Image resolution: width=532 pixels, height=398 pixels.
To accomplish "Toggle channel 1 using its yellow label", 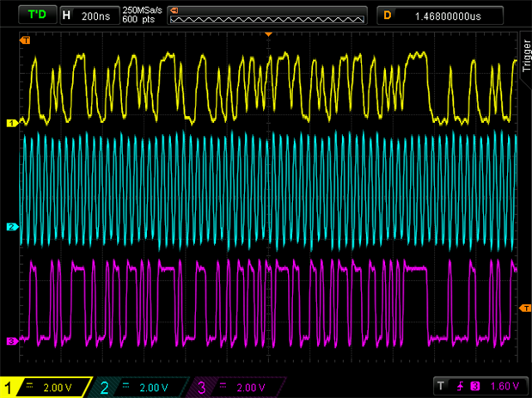I will coord(10,388).
